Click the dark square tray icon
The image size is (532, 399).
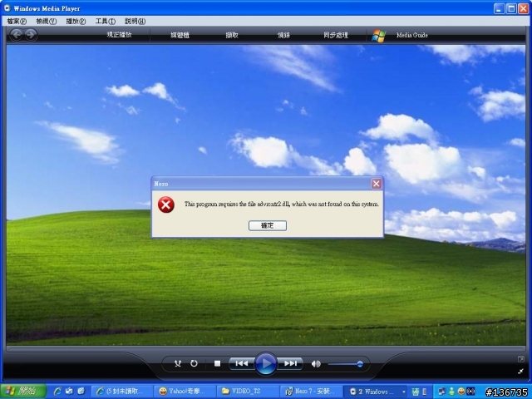[470, 392]
